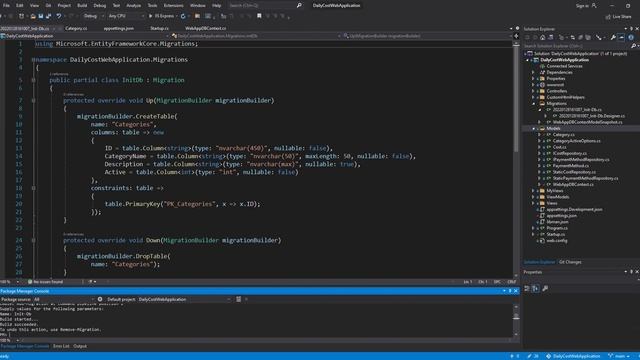Image resolution: width=640 pixels, height=360 pixels.
Task: Open the Debug configuration dropdown
Action: click(x=93, y=16)
